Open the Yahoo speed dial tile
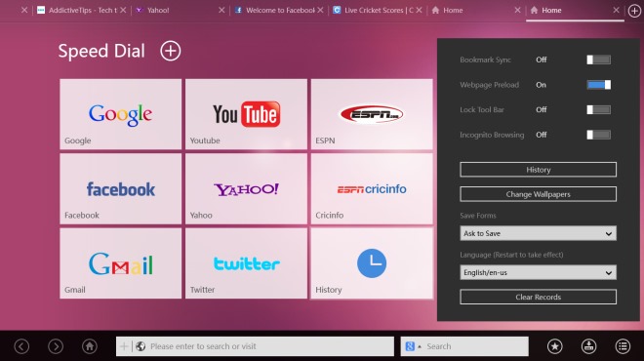Screen dimensions: 644x361 click(x=246, y=189)
